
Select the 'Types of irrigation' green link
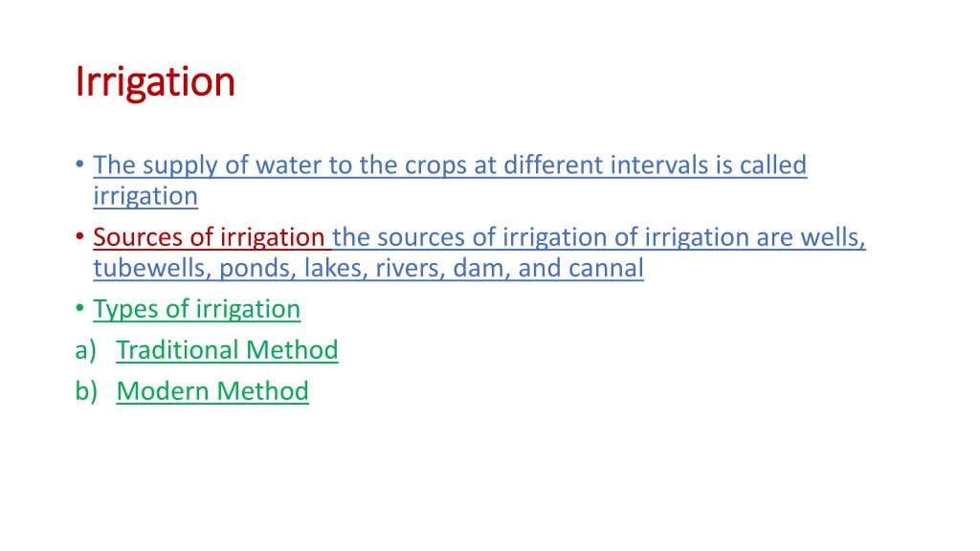coord(197,309)
